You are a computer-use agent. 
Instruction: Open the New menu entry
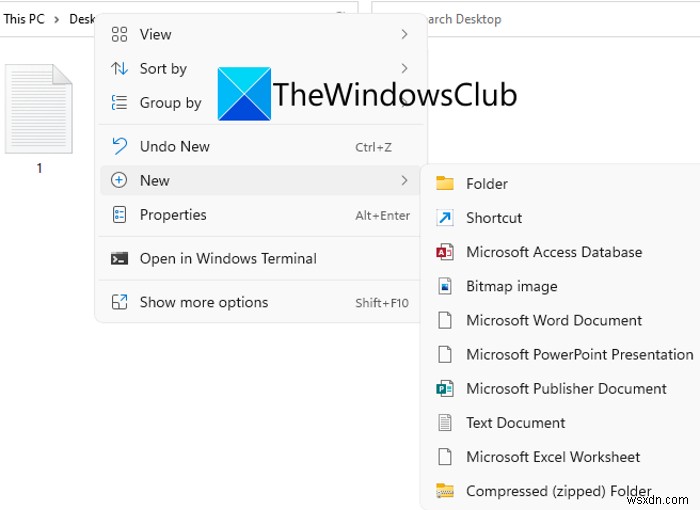point(260,180)
